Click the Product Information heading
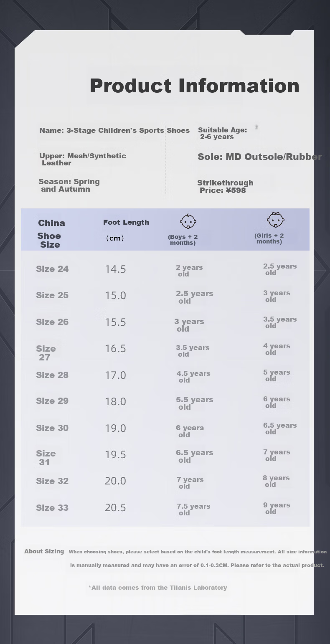The image size is (330, 644). coord(195,86)
